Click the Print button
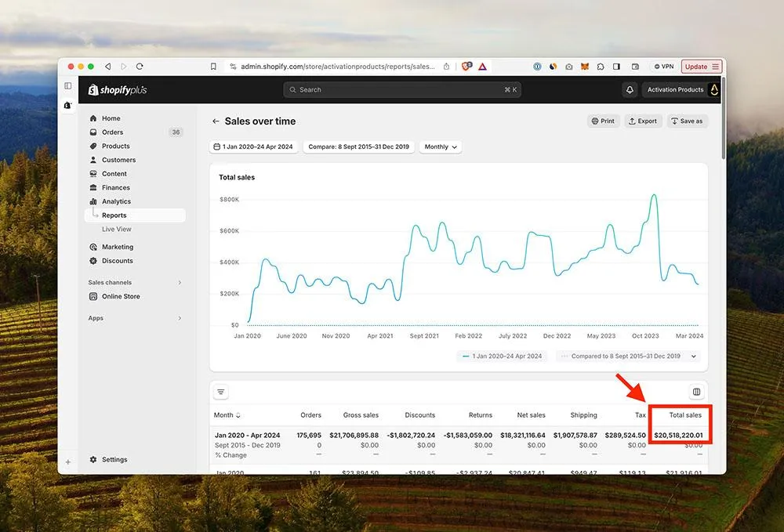 click(603, 121)
